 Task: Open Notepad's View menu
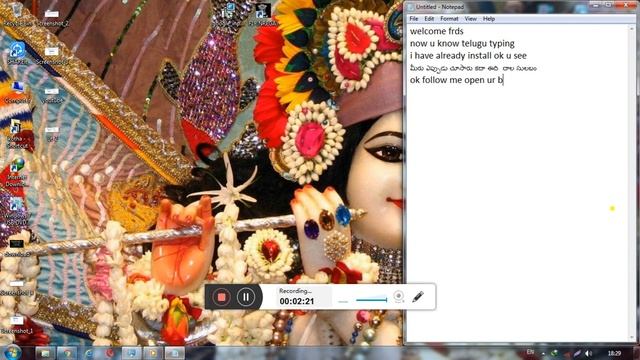[470, 19]
